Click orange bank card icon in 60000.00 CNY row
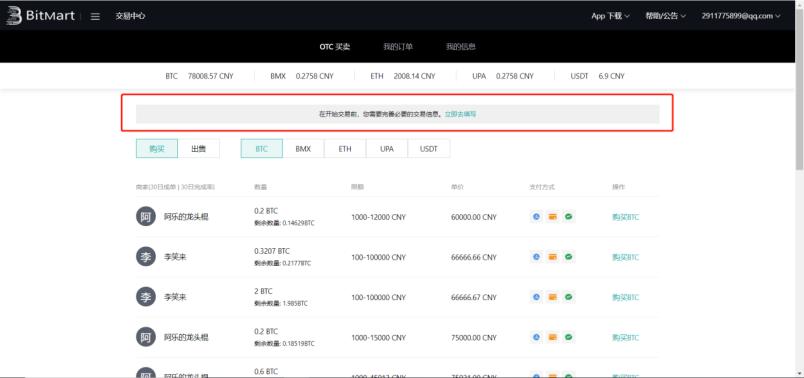 552,217
